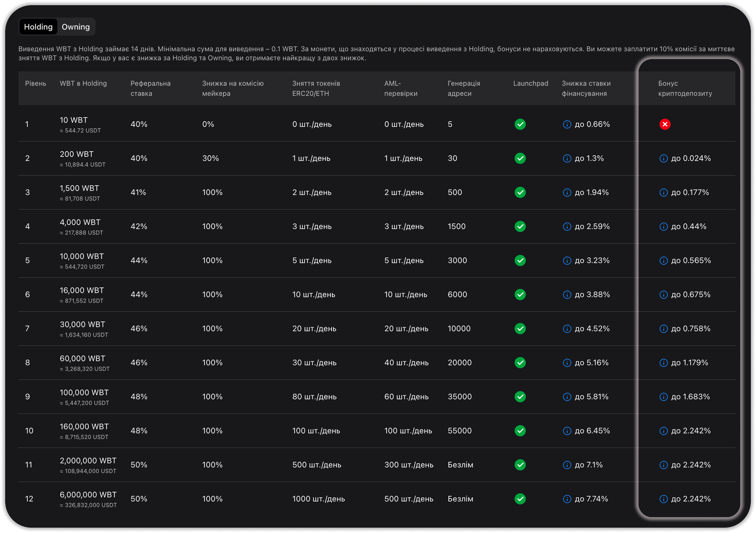Switch to the Owning tab
This screenshot has height=533, width=756.
[x=76, y=27]
